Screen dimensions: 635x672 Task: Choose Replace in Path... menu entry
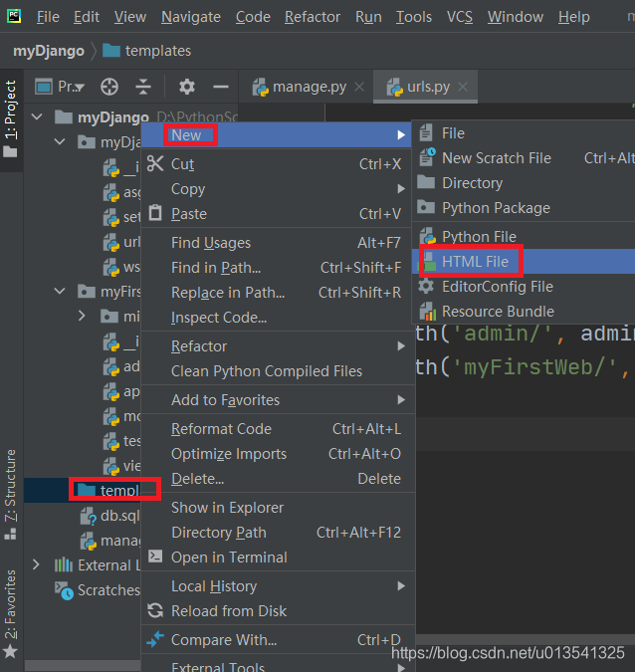tap(278, 293)
